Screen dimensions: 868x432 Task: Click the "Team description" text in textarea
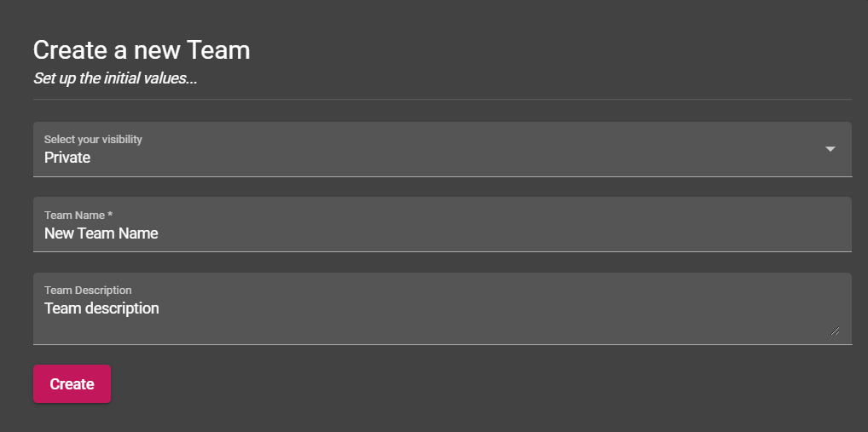coord(101,308)
